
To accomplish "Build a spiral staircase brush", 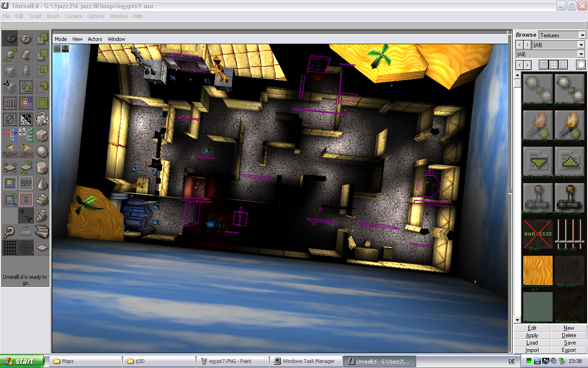I will [42, 216].
